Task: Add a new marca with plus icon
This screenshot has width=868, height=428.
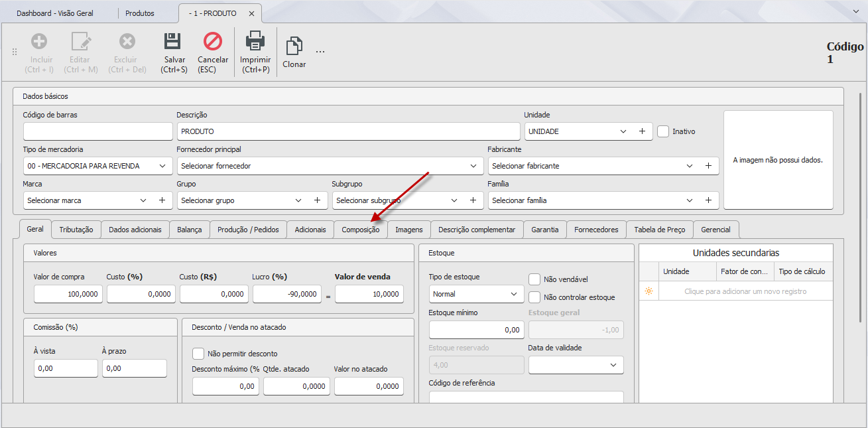Action: 162,200
